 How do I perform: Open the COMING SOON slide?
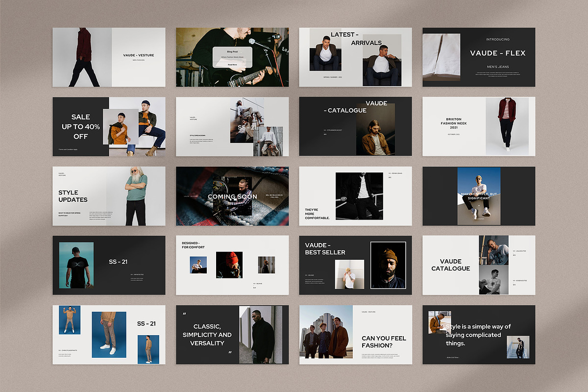coord(232,196)
